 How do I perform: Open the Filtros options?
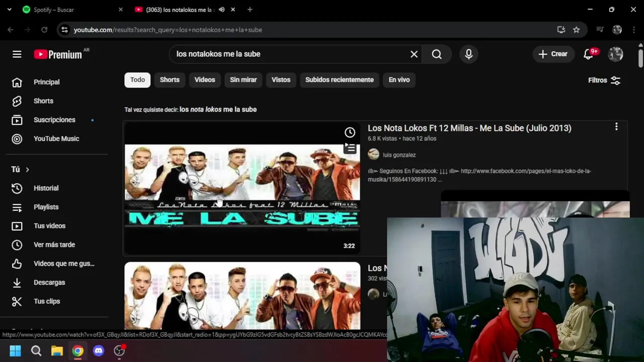click(604, 80)
